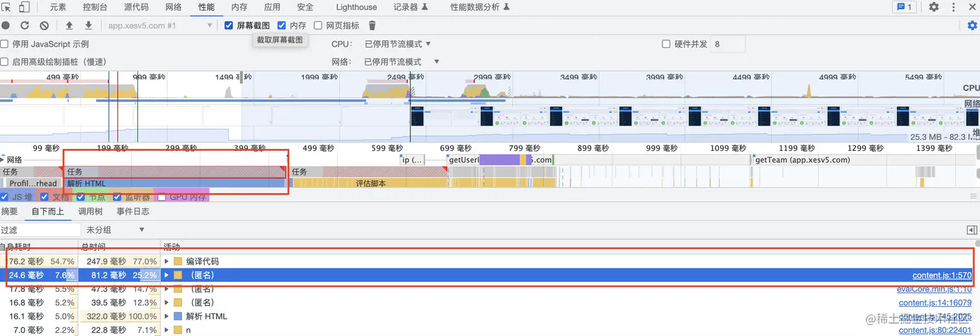
Task: Switch to the 应用 tab
Action: tap(272, 7)
